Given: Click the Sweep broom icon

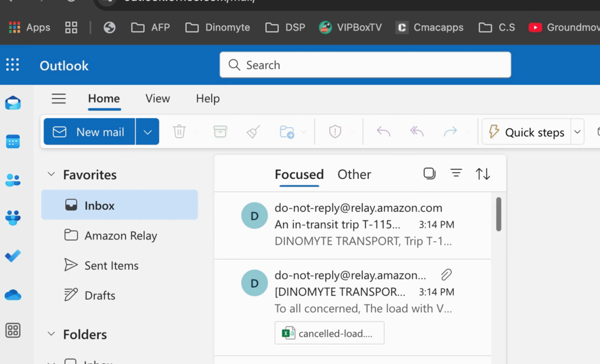Looking at the screenshot, I should (x=253, y=131).
